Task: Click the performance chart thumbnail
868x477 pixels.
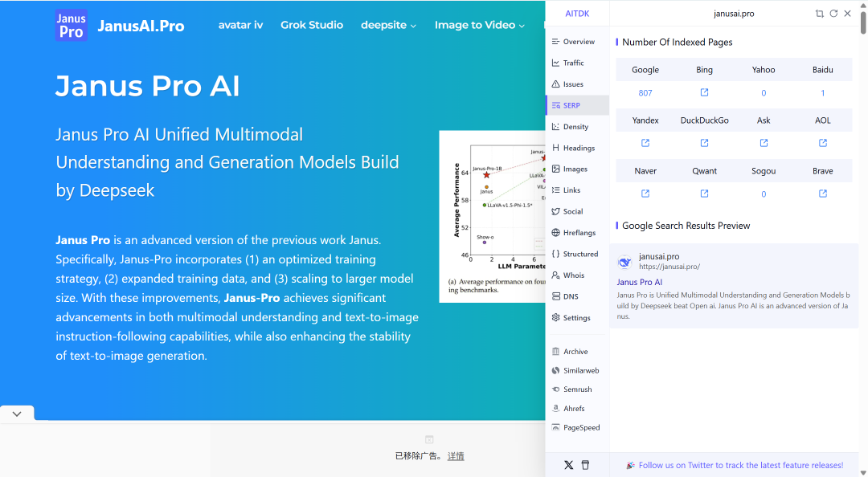Action: point(492,216)
